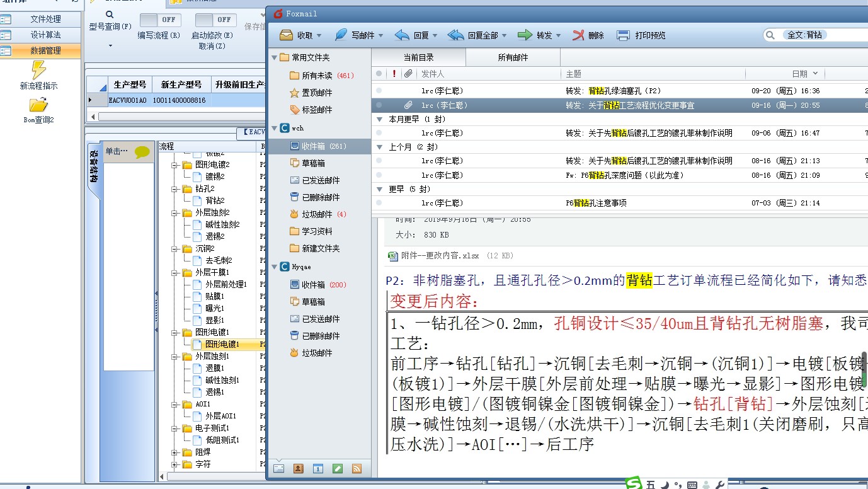This screenshot has width=868, height=489.
Task: Select the 图形电镀1 process step
Action: (x=222, y=345)
